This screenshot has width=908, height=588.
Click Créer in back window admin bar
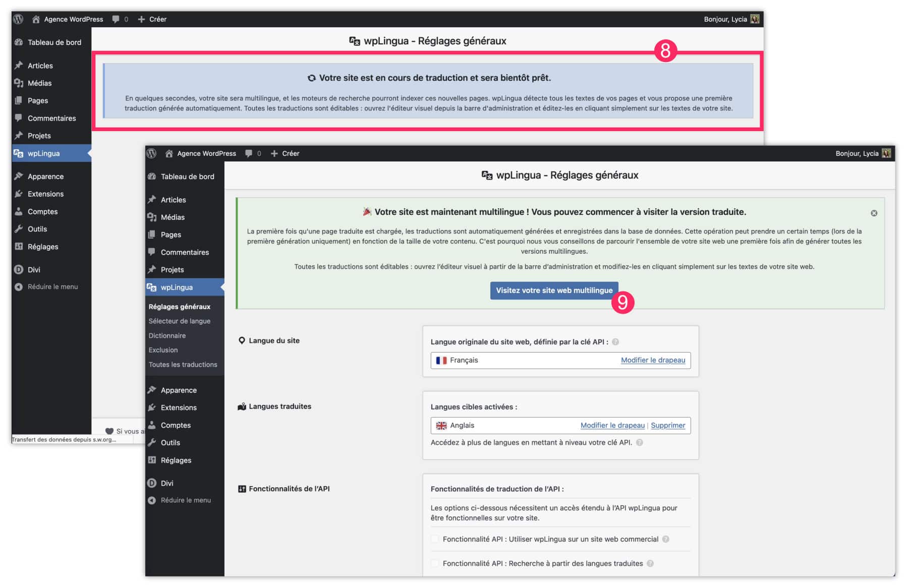pyautogui.click(x=152, y=19)
